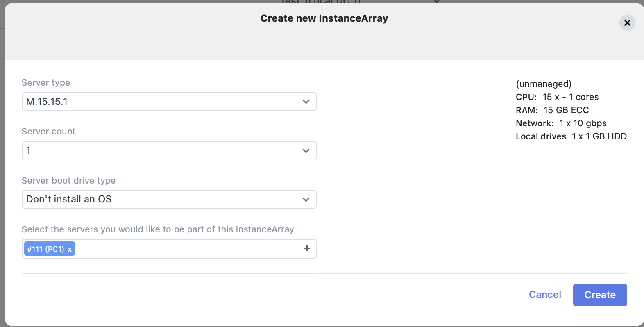Click the Server boot drive type label

tap(68, 181)
